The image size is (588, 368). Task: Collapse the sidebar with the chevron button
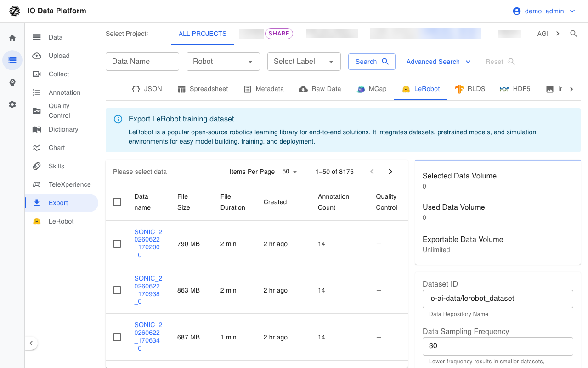[x=31, y=343]
